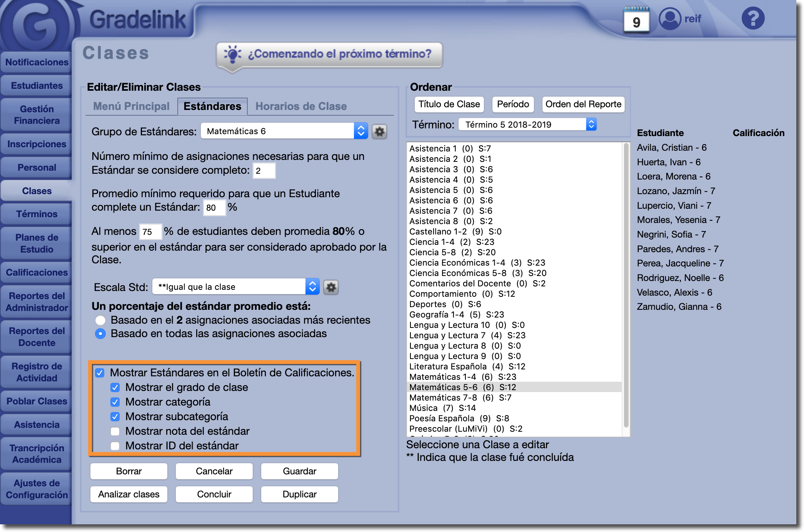Click gear icon next to Escala Std
Image resolution: width=804 pixels, height=532 pixels.
(x=331, y=287)
